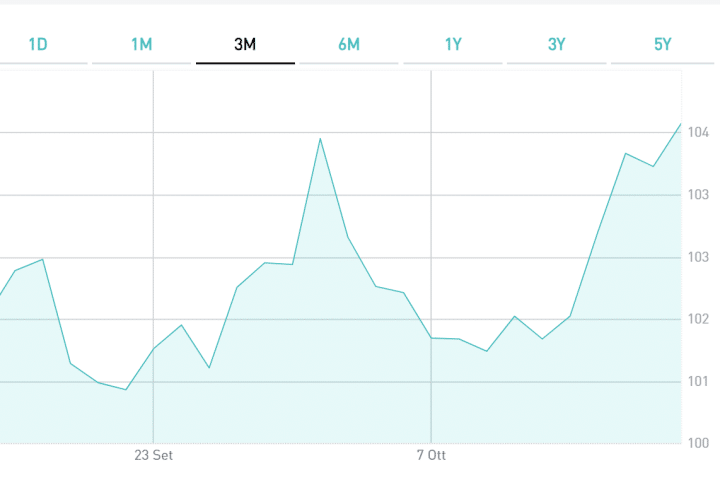Select the 101 label on the y-axis
720x480 pixels.
pos(698,381)
